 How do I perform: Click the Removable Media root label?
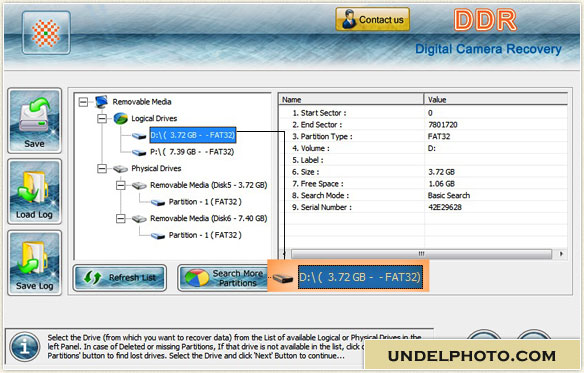pos(142,102)
